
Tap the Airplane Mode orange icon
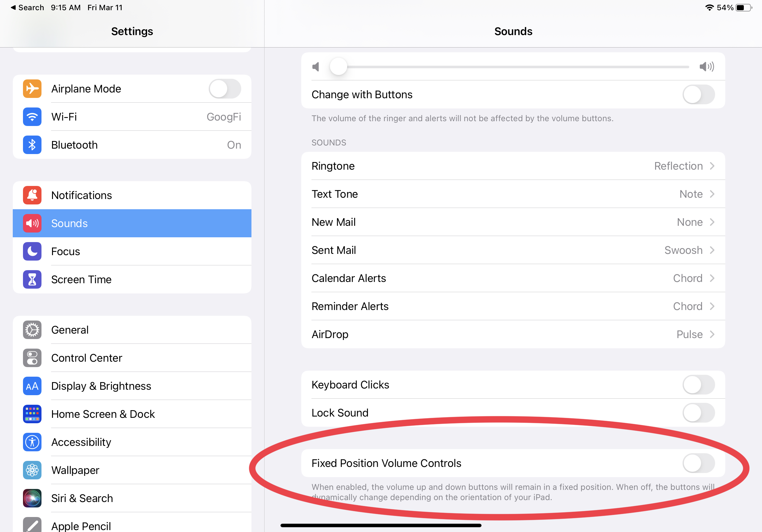coord(32,89)
